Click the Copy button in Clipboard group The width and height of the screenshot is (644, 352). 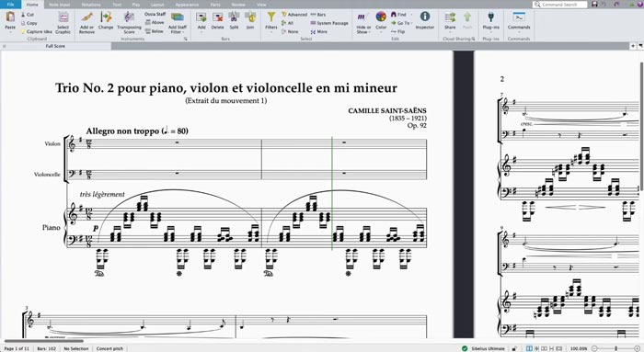(29, 23)
